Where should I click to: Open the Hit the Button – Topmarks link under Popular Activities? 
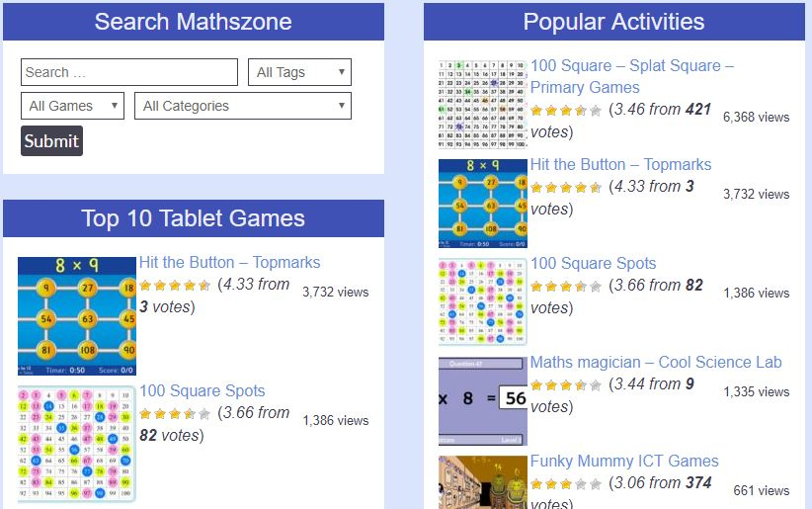(620, 164)
